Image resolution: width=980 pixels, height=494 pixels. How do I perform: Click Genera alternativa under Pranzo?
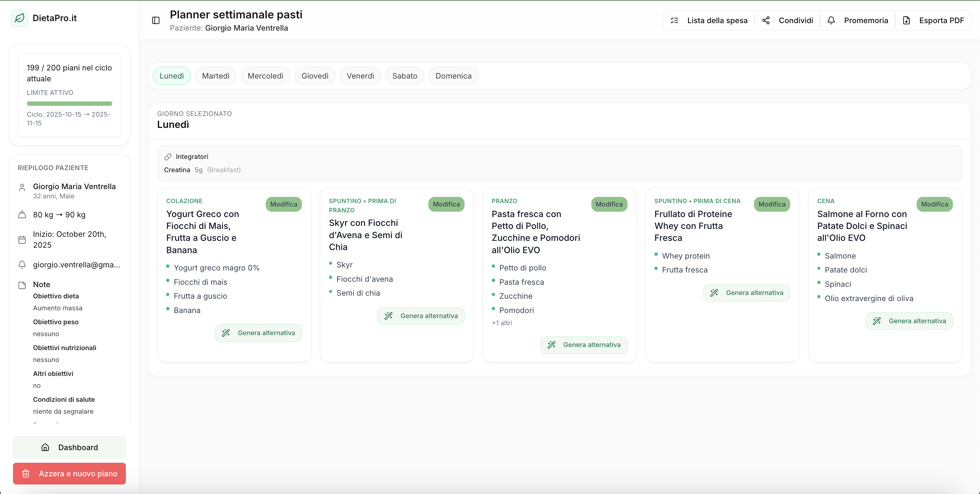tap(584, 345)
